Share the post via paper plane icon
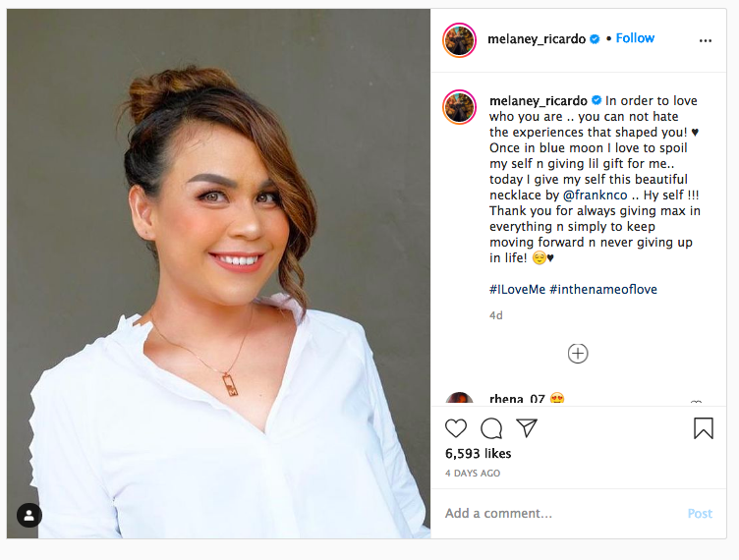739x560 pixels. click(527, 428)
